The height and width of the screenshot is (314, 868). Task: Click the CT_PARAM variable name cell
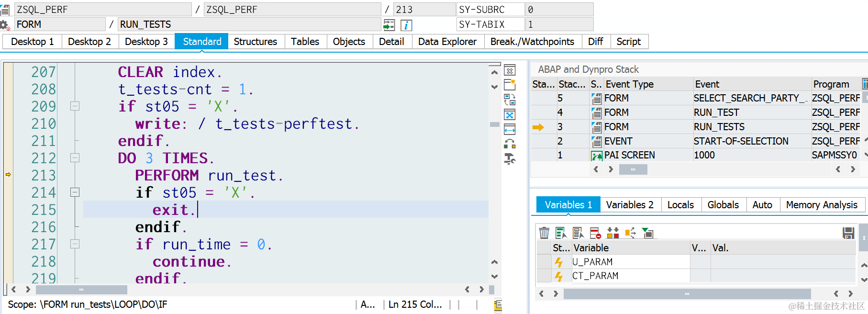[631, 276]
